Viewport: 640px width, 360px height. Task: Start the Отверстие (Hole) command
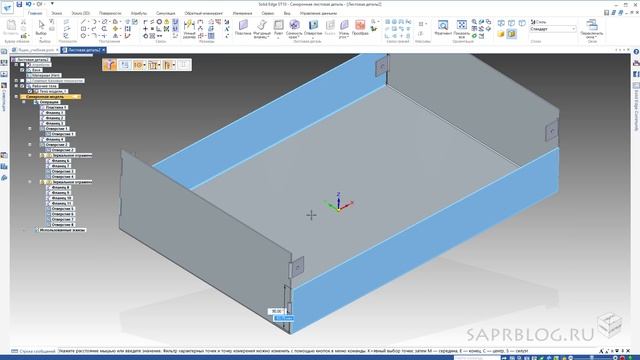pyautogui.click(x=313, y=29)
